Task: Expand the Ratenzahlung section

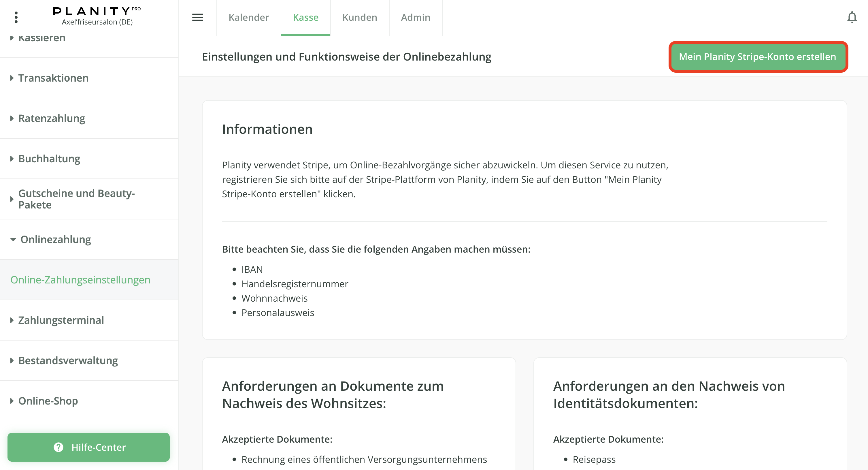Action: coord(52,118)
